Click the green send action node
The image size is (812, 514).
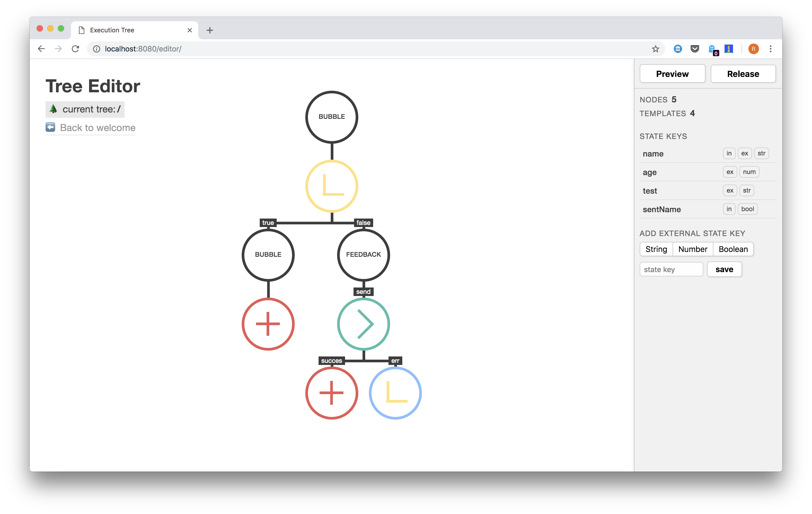coord(363,324)
